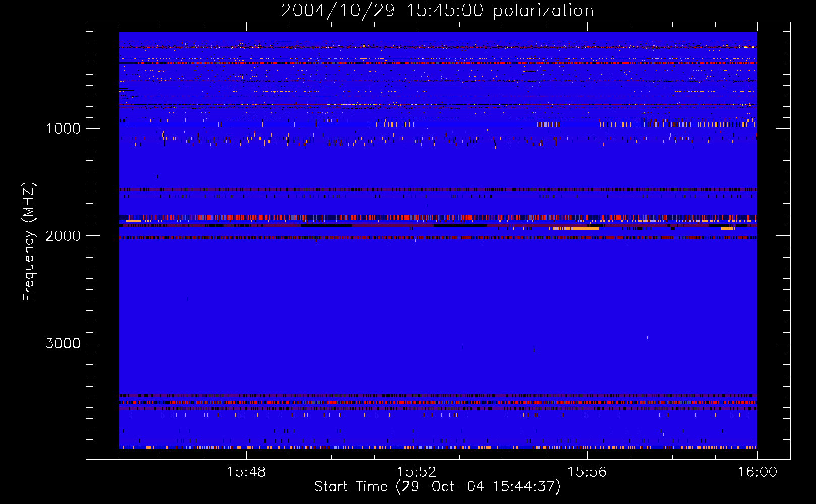Viewport: 816px width, 504px height.
Task: Click the plot title '2004/10/29 15:45:00 polarization'
Action: pos(437,11)
